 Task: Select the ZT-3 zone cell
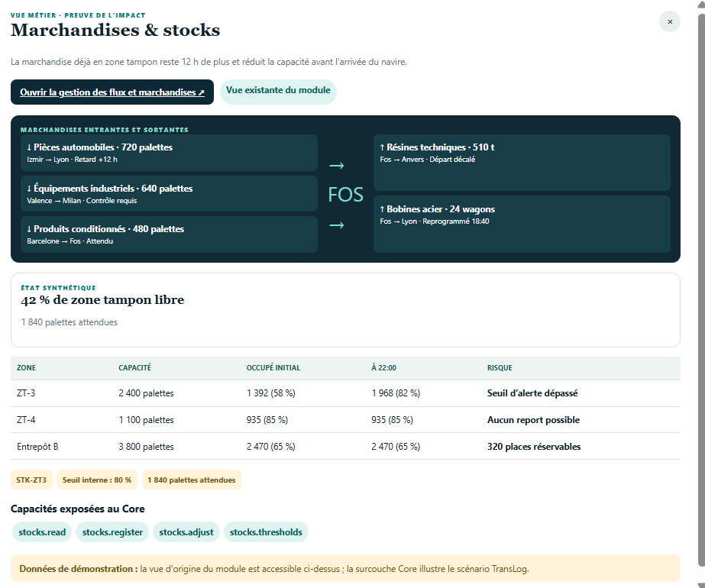26,393
